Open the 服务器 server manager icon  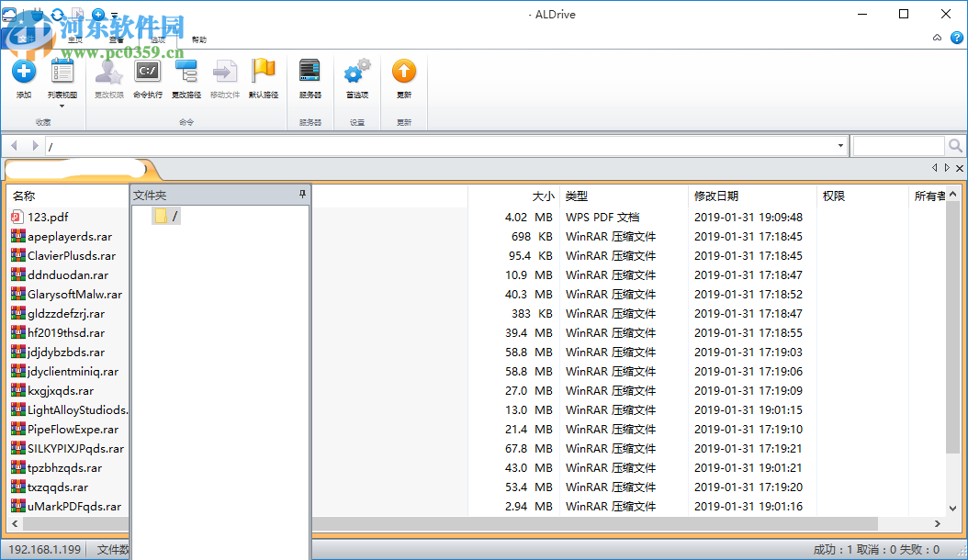coord(310,72)
